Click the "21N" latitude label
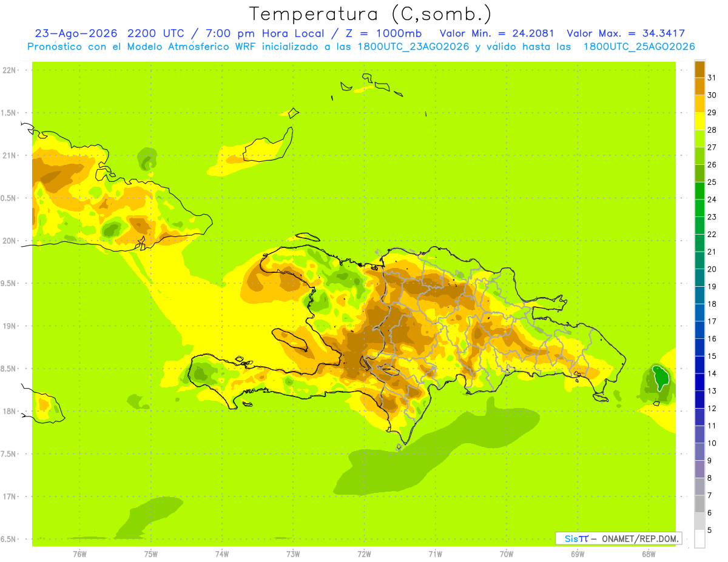 pos(10,156)
